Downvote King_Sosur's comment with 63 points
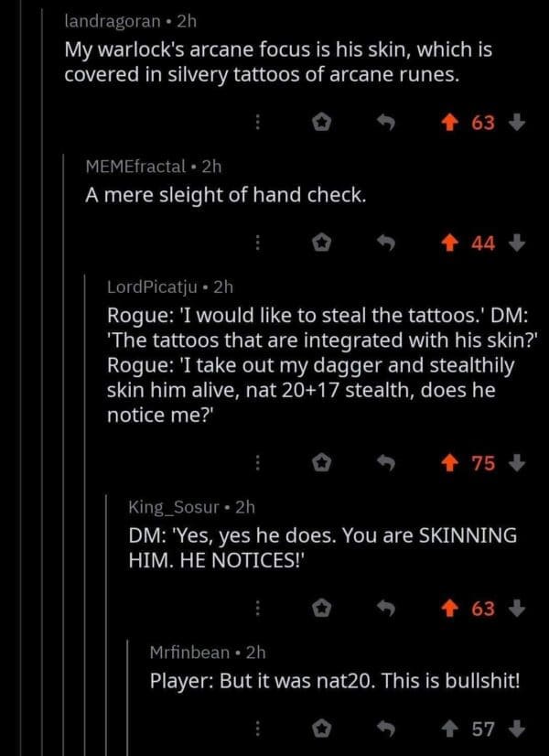 pos(516,610)
